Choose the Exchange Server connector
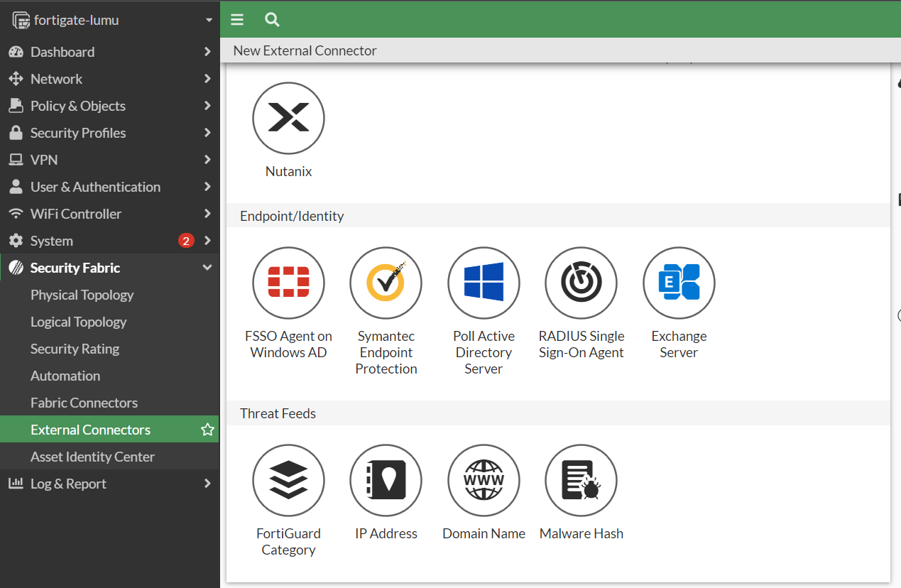901x588 pixels. (x=679, y=283)
